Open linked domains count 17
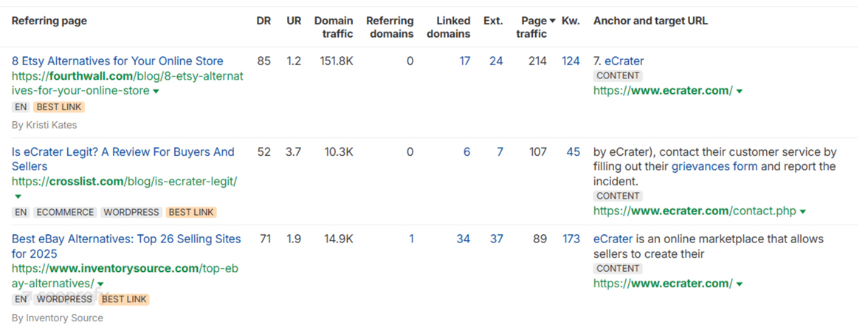868x328 pixels. (465, 61)
